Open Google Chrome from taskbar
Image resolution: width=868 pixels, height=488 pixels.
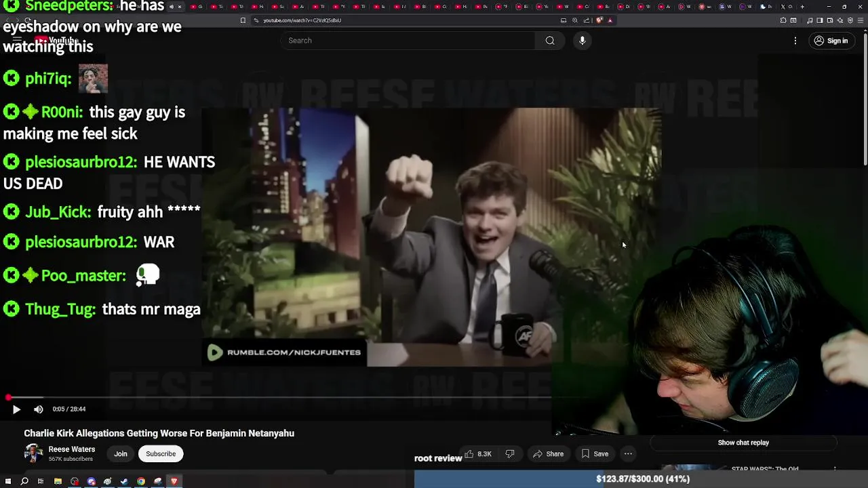coord(141,481)
